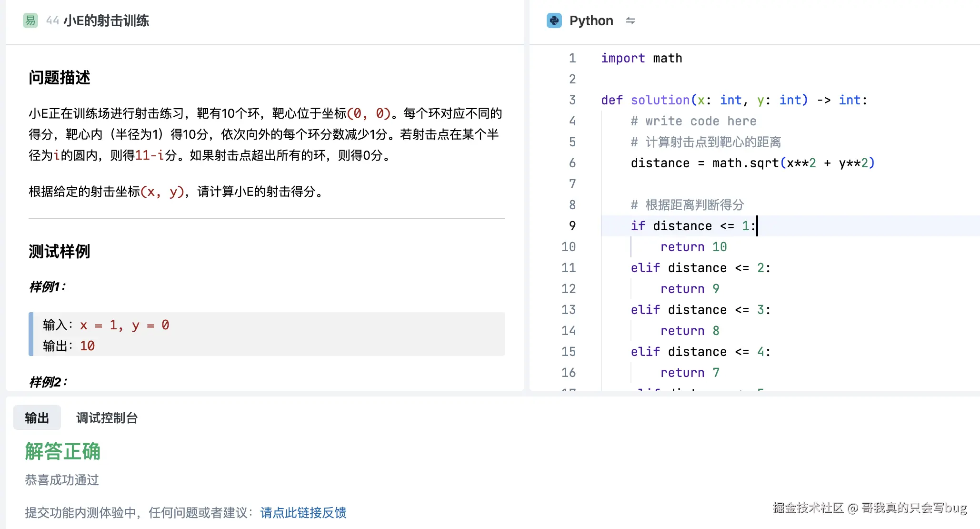
Task: Click the Python icon in the editor header
Action: coord(554,20)
